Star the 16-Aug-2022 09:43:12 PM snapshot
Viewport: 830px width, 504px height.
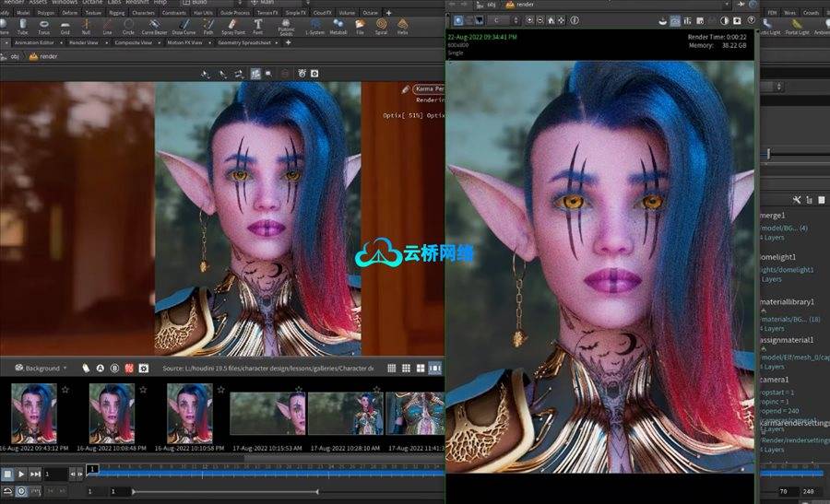click(65, 390)
